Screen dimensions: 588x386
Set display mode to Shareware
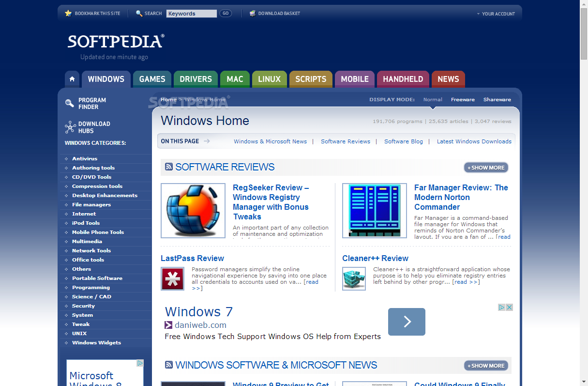click(497, 99)
